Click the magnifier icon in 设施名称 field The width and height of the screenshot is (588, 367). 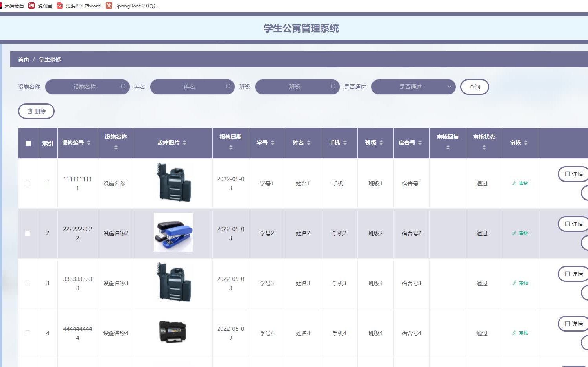123,86
